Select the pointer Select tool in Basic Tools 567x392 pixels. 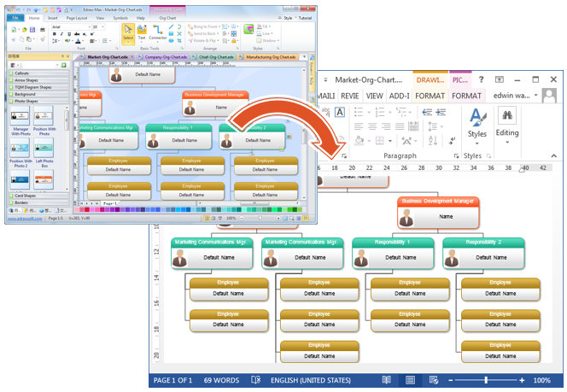coord(128,33)
